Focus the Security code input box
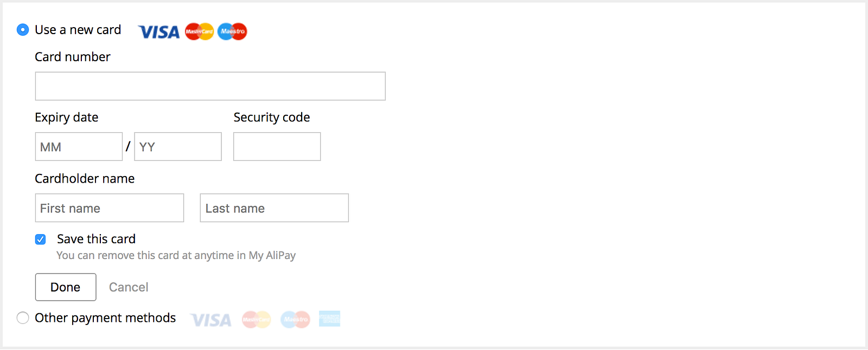Image resolution: width=868 pixels, height=350 pixels. [277, 147]
